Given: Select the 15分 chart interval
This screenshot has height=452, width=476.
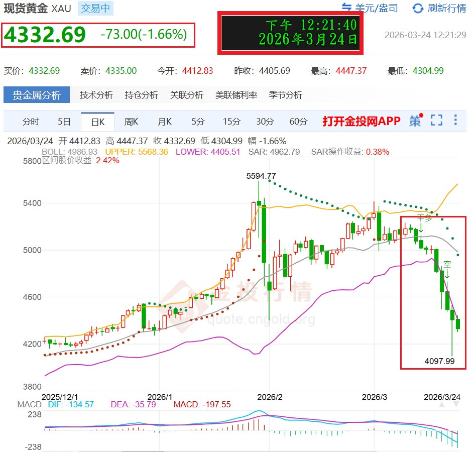Looking at the screenshot, I should click(231, 122).
